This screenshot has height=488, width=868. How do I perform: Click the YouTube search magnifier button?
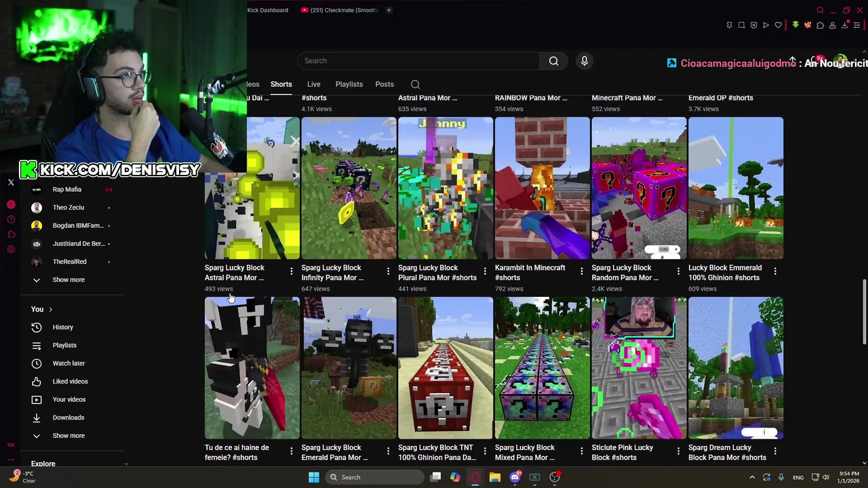click(x=553, y=61)
